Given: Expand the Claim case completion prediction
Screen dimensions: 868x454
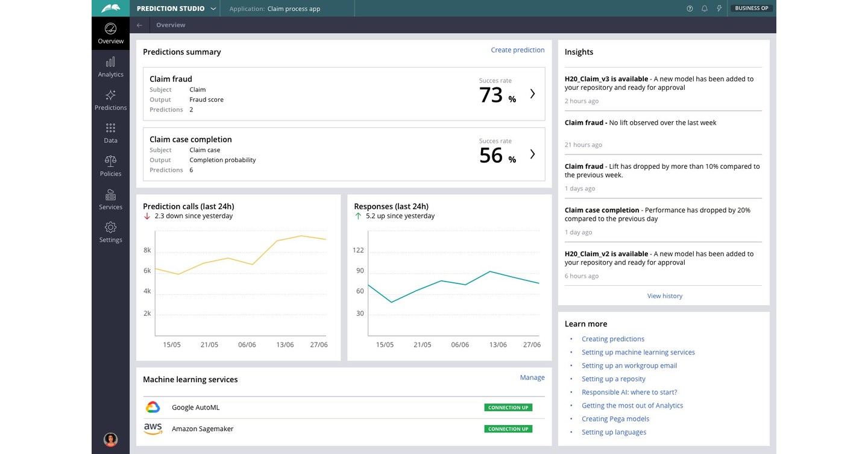Looking at the screenshot, I should coord(532,154).
